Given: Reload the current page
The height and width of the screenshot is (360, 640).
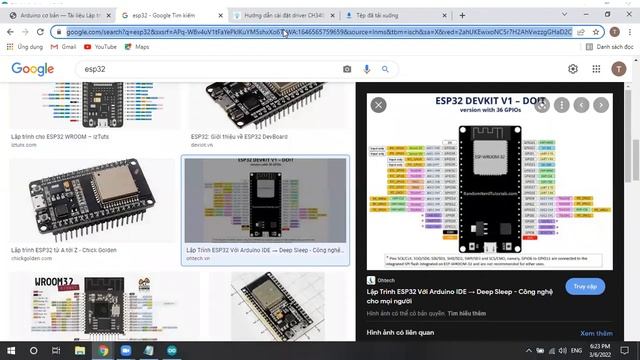Looking at the screenshot, I should [40, 32].
